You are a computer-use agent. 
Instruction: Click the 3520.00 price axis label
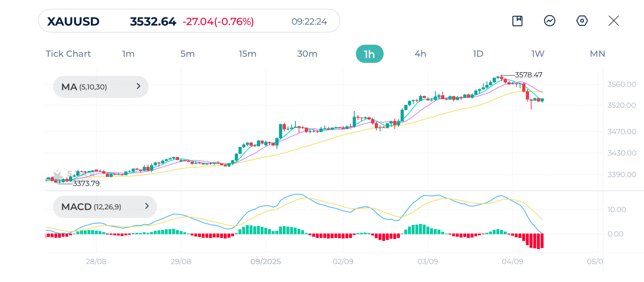622,105
